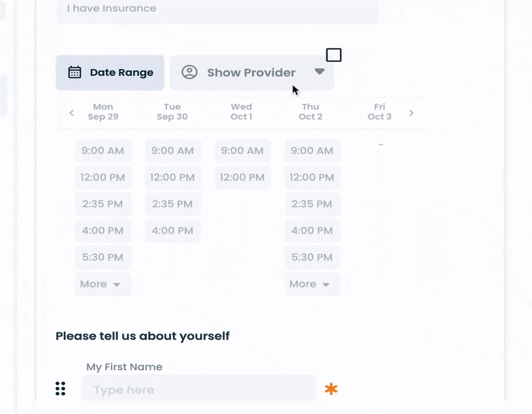Book 12:00 PM on Tue Sep 30

[172, 178]
